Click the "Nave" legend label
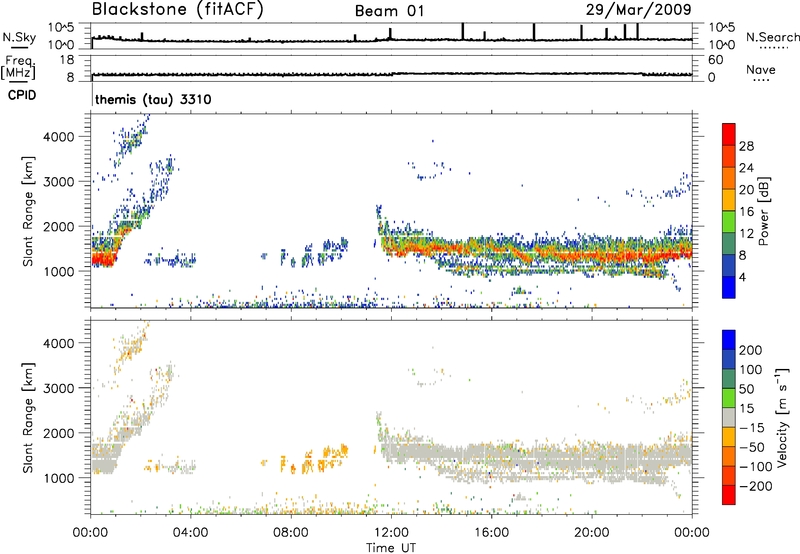The height and width of the screenshot is (554, 800). [x=761, y=70]
